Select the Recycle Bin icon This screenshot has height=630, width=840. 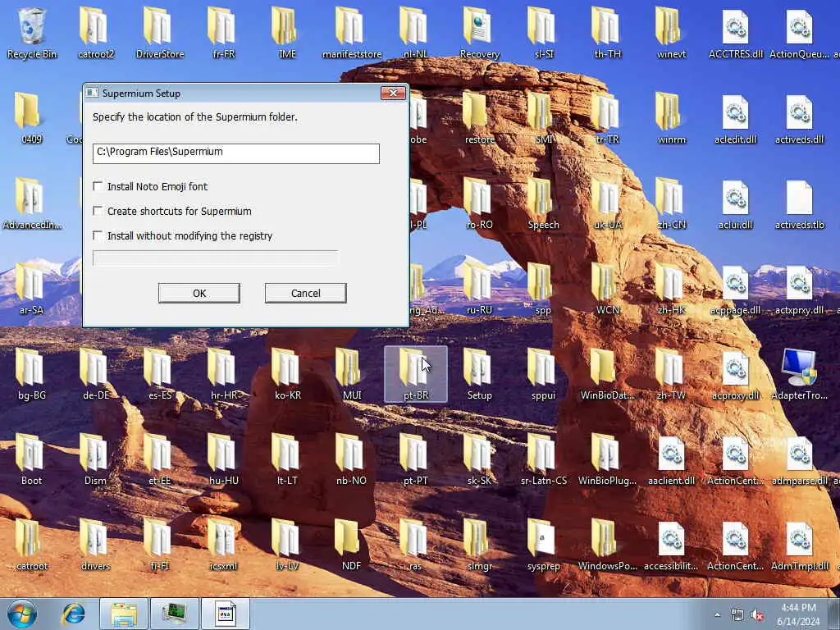click(x=32, y=33)
